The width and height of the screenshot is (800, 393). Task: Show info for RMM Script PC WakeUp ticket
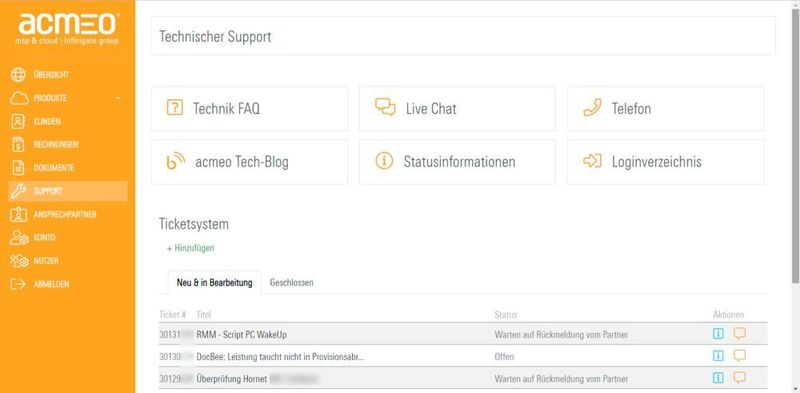[718, 334]
